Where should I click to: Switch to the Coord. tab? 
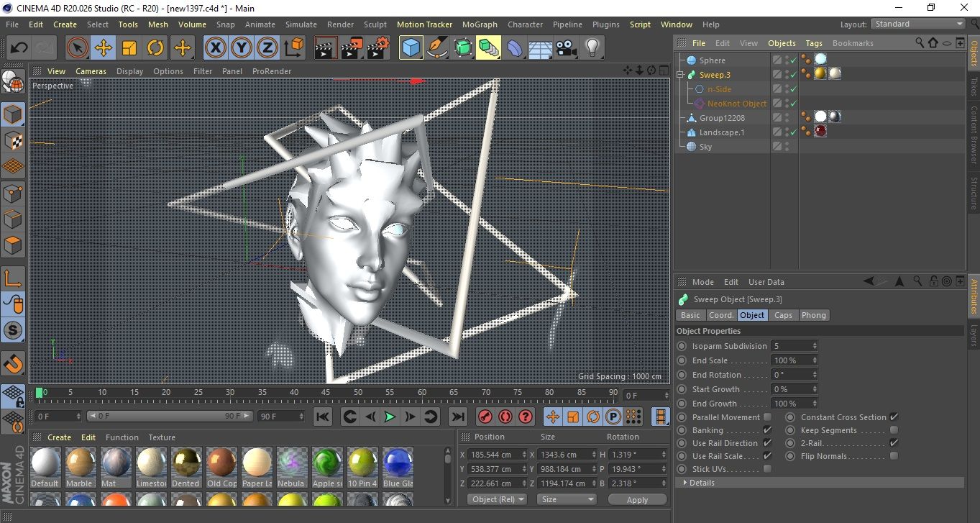(721, 315)
